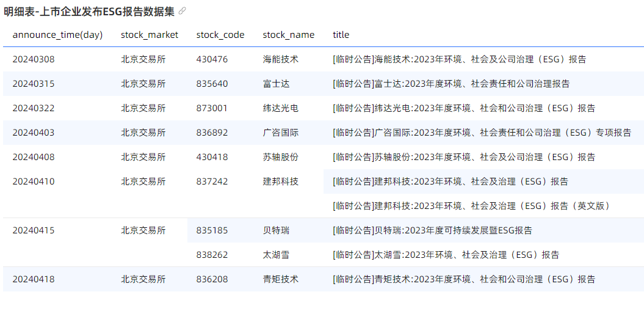Select stock name 苏轴股份
The image size is (644, 311).
click(x=281, y=157)
